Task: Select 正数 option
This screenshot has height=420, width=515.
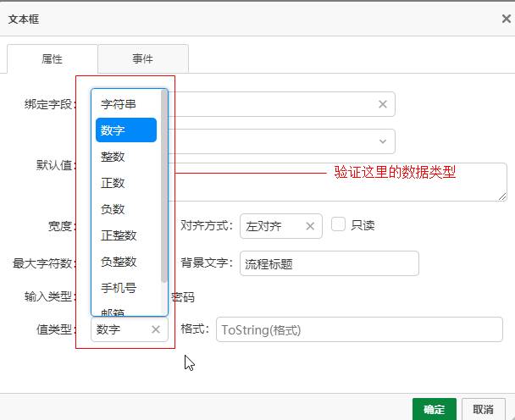Action: (x=126, y=183)
